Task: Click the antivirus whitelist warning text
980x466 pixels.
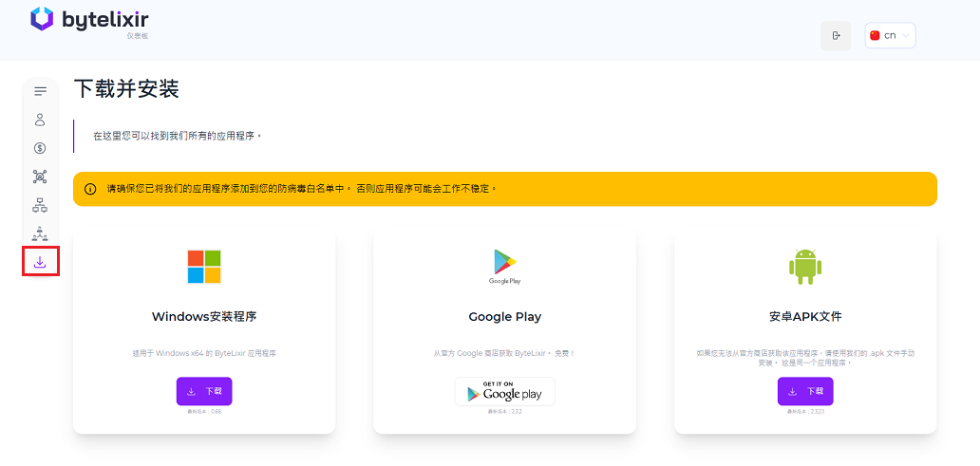Action: [x=301, y=189]
